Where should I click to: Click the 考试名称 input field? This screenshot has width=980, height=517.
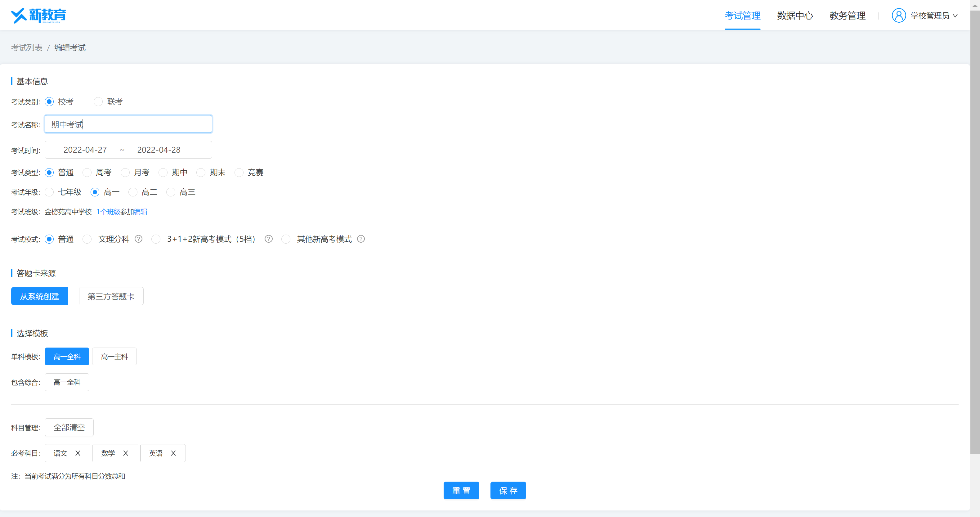(x=128, y=124)
